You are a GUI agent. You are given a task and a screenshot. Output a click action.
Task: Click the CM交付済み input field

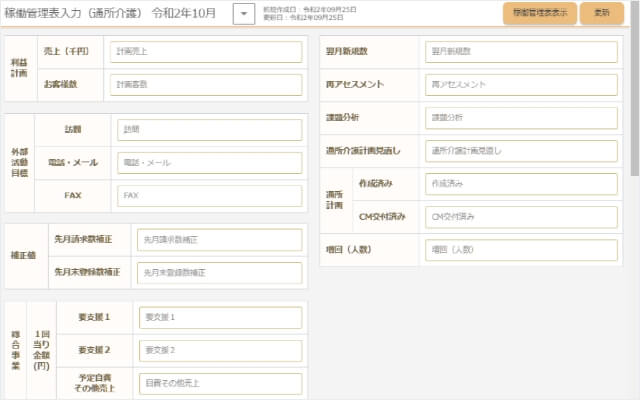coord(521,217)
